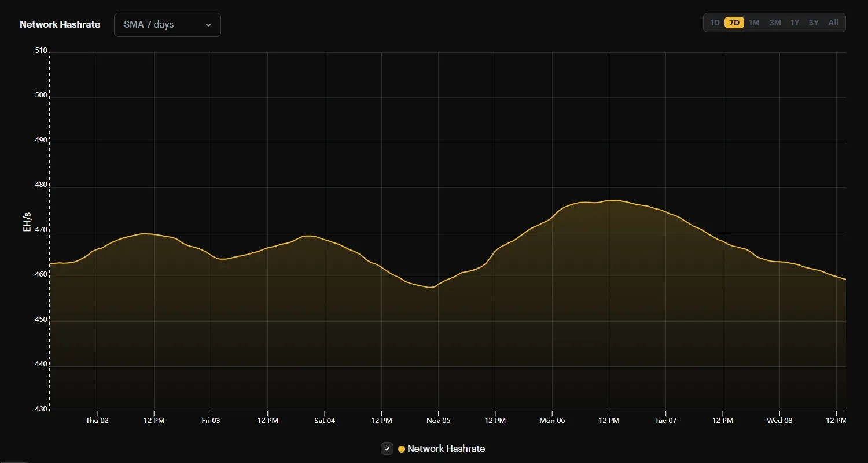Click the EH/s axis label

pyautogui.click(x=27, y=221)
